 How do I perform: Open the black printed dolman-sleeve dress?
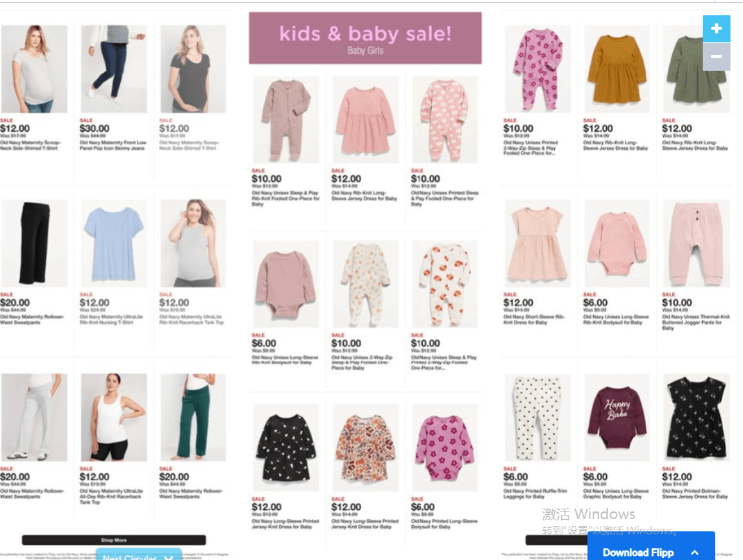696,418
